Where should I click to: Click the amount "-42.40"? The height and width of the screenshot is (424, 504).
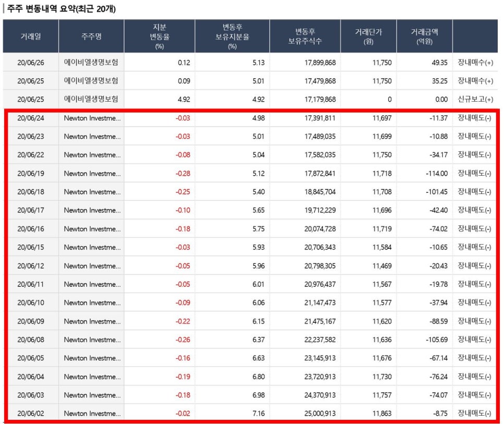coord(438,210)
